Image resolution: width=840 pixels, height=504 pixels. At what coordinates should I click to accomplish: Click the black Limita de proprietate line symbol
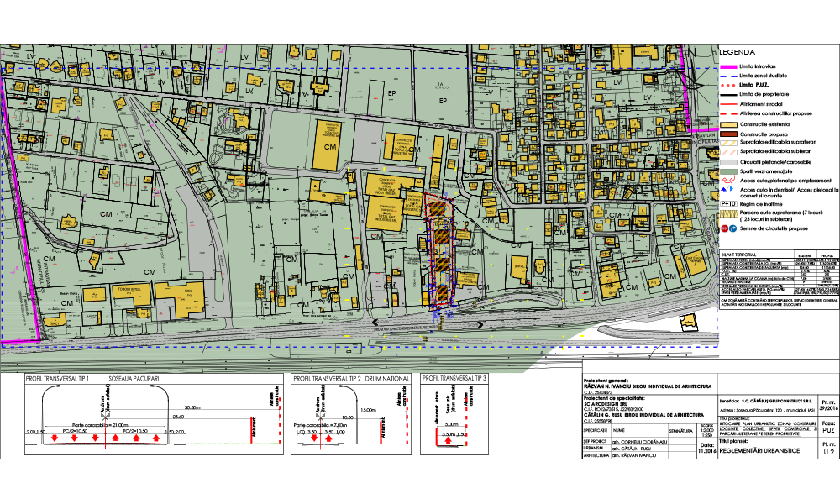point(727,94)
